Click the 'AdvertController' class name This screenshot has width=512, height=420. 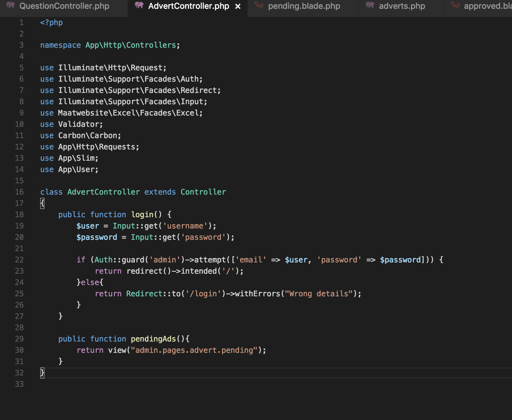pos(104,192)
